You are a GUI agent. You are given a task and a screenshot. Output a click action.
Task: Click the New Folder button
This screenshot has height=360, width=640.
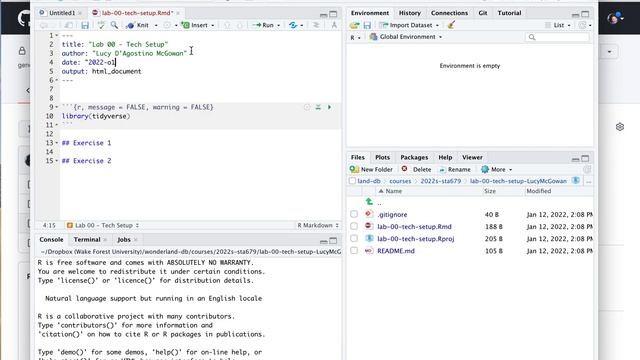371,169
